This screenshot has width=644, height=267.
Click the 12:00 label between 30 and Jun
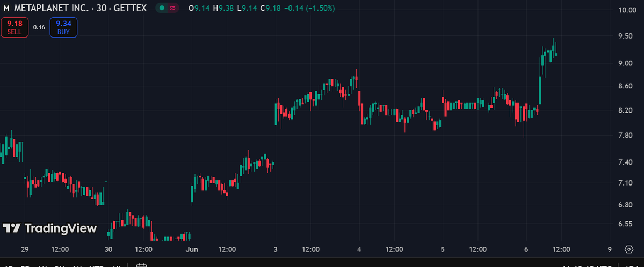144,249
